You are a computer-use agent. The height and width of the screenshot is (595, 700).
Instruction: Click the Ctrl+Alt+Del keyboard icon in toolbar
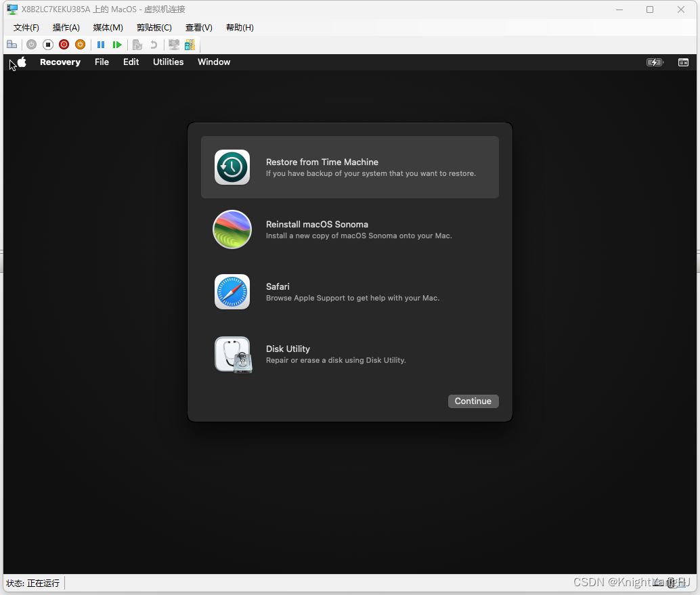tap(12, 45)
